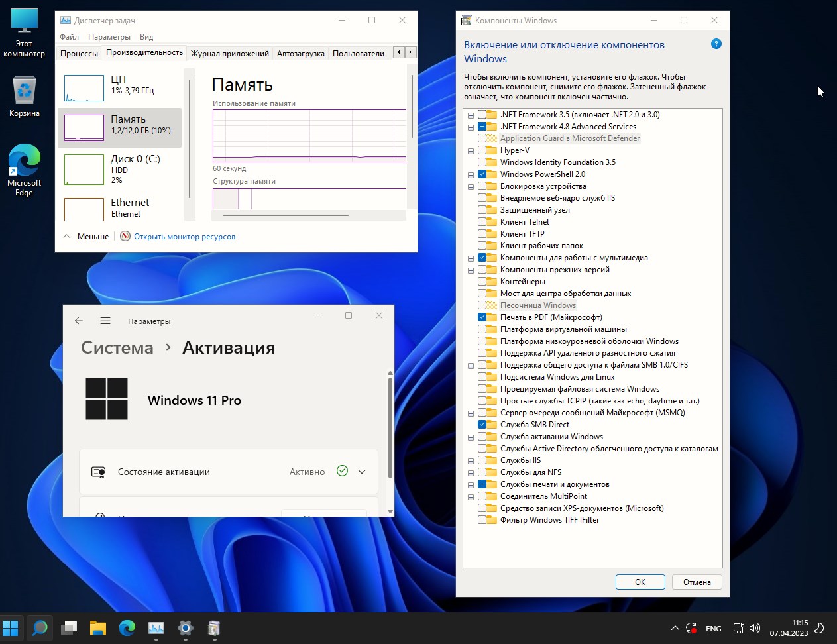Screen dimensions: 837x644
Task: Switch to the Процессы tab
Action: 79,54
